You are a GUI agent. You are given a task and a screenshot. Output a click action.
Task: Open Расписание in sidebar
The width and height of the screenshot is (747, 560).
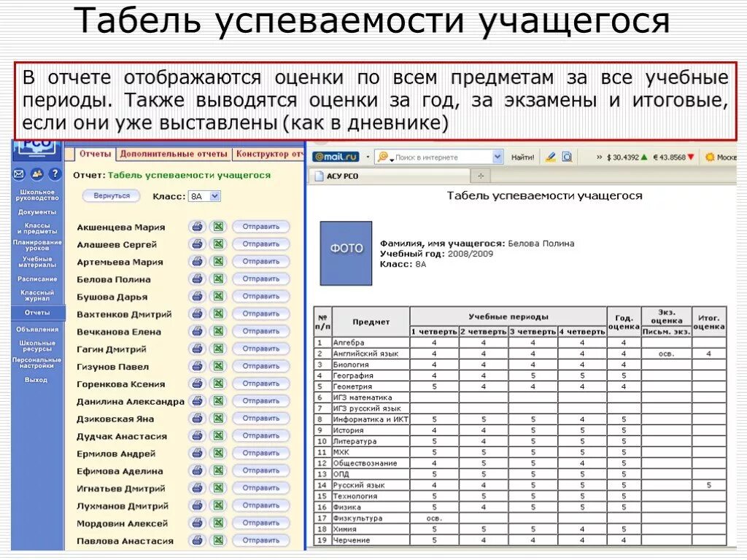(36, 279)
